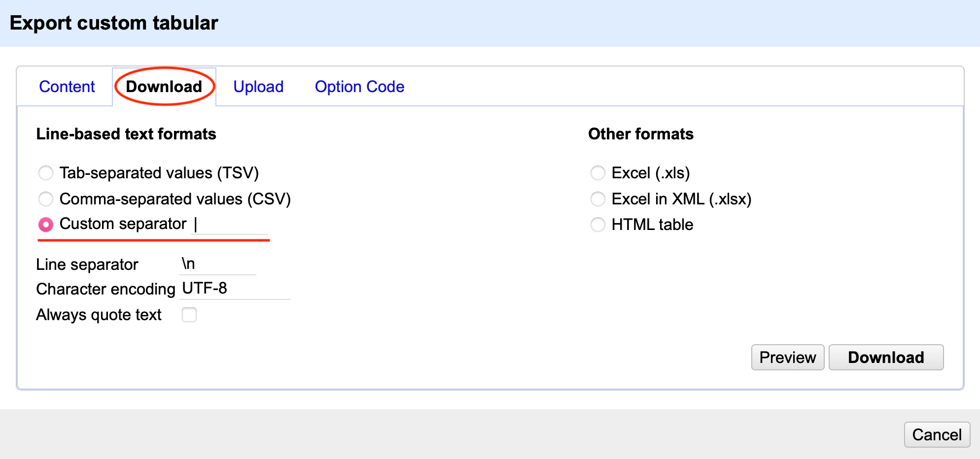Select the Custom separator radio button
Screen dimensions: 980x459
click(x=46, y=225)
